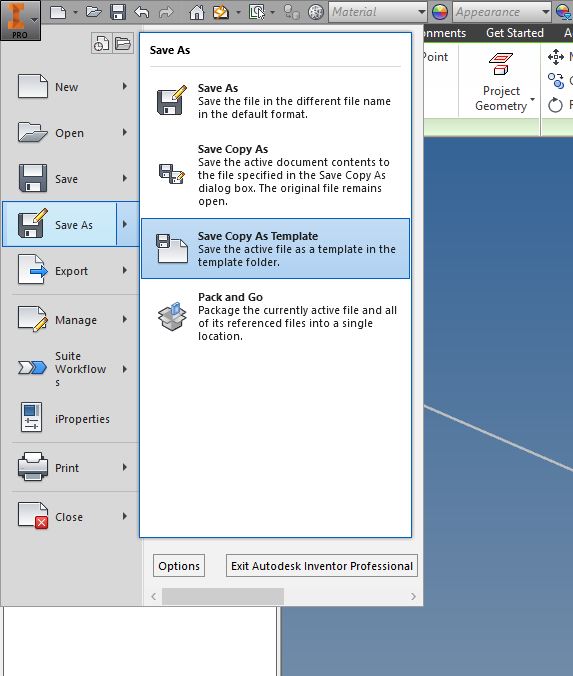Screen dimensions: 573x676
Task: Expand the Save As submenu arrow
Action: point(127,224)
